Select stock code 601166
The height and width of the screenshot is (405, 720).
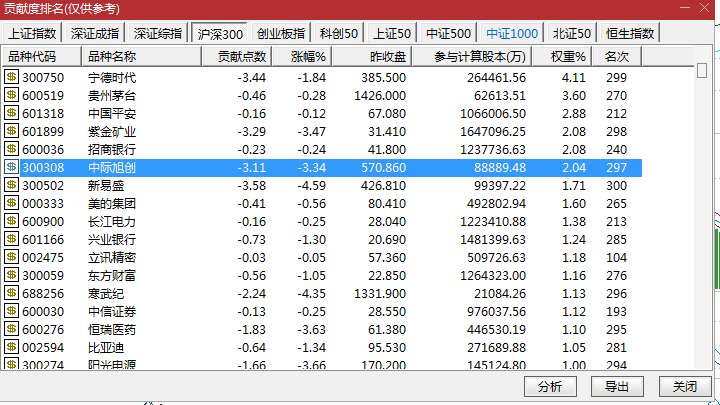tap(43, 240)
